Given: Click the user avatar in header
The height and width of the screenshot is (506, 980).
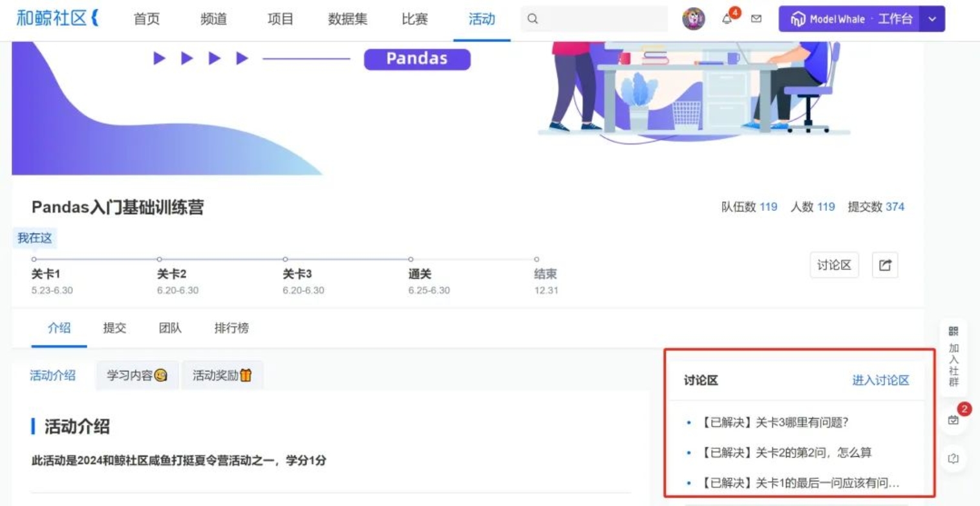Looking at the screenshot, I should click(694, 19).
